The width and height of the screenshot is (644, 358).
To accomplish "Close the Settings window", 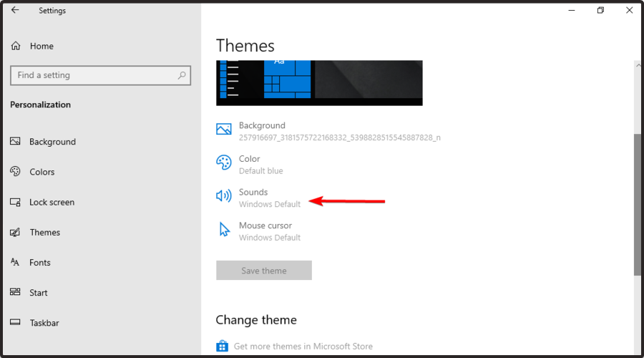I will [x=629, y=10].
